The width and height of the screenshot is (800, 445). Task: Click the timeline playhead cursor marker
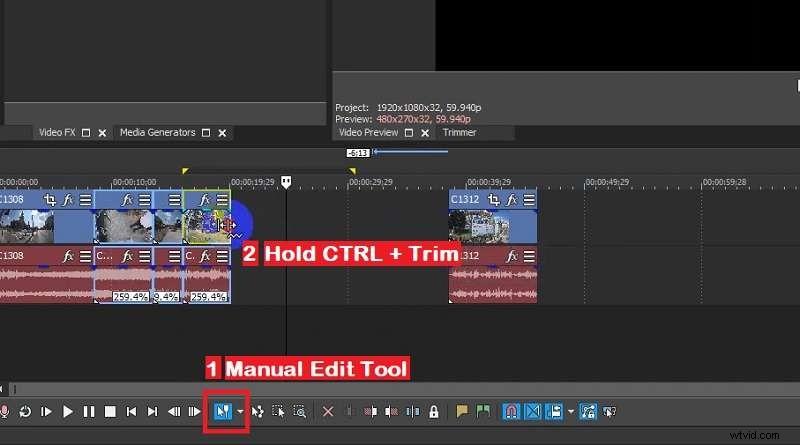pyautogui.click(x=286, y=182)
